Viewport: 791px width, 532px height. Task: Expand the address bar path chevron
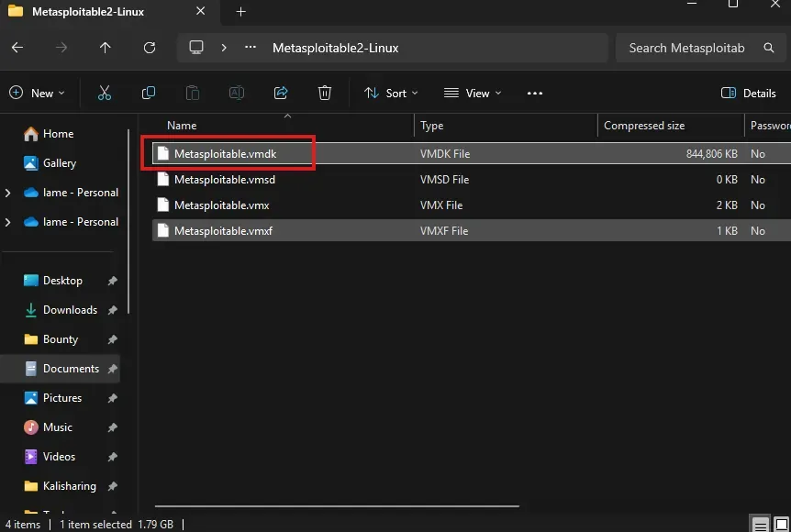(224, 48)
